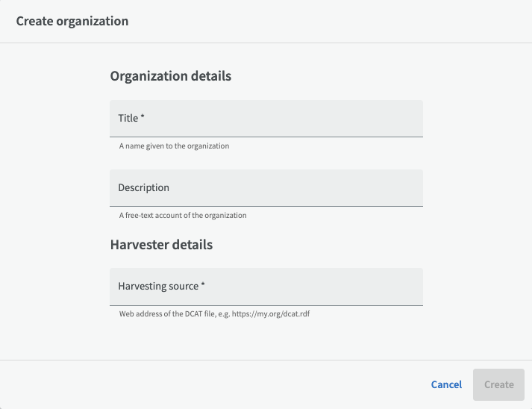Viewport: 532px width, 409px height.
Task: Click the underline of the Title field
Action: [266, 137]
